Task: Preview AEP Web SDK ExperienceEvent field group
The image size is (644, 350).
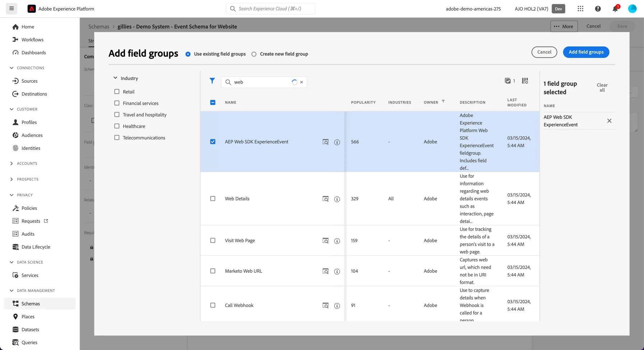Action: click(326, 142)
